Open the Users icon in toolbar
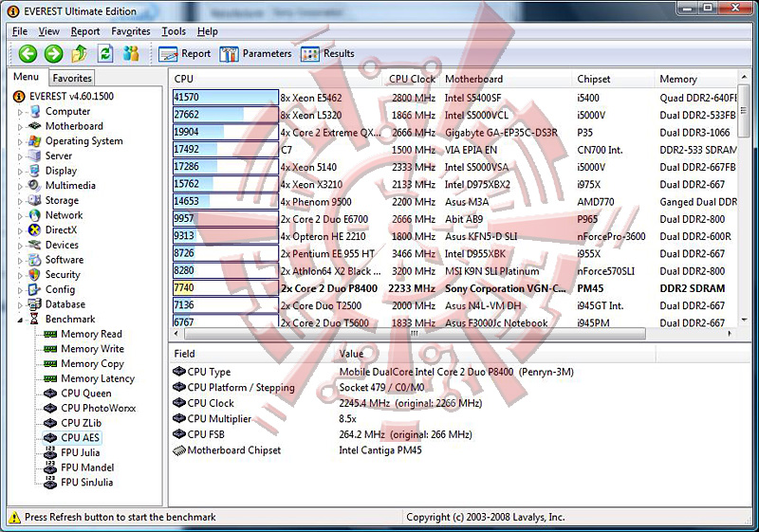 point(131,54)
